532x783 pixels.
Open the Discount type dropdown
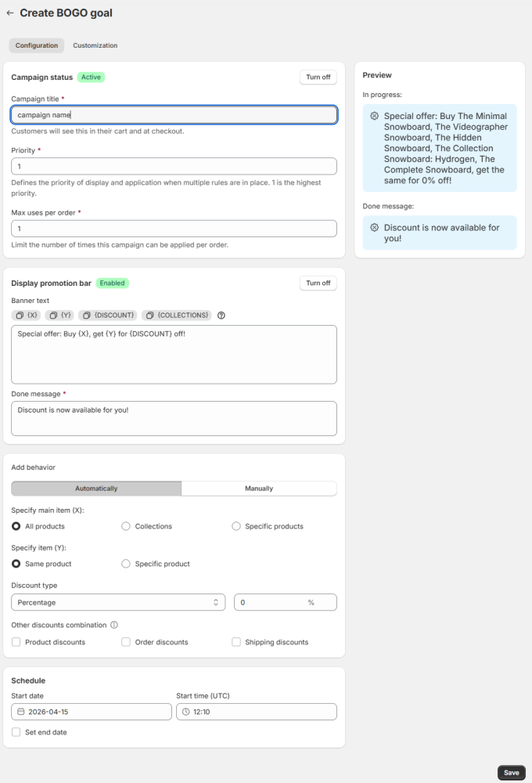pyautogui.click(x=118, y=602)
